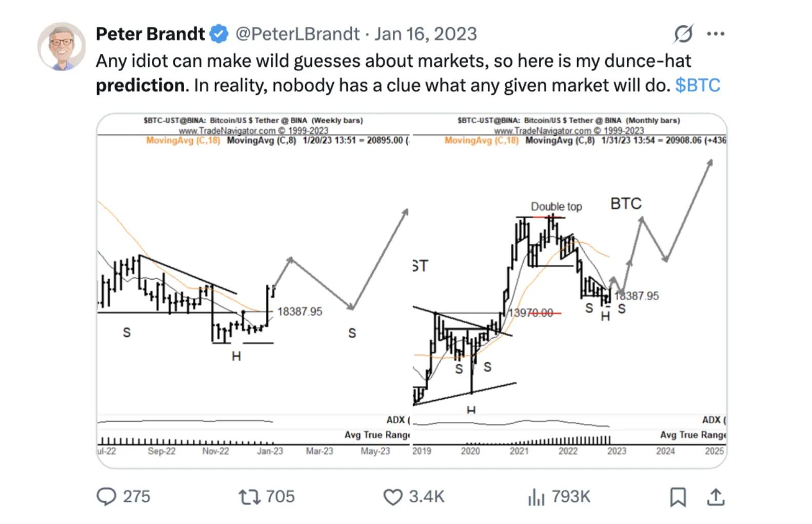This screenshot has height=524, width=812.
Task: Open the Peter Brandt display name link
Action: [x=150, y=34]
